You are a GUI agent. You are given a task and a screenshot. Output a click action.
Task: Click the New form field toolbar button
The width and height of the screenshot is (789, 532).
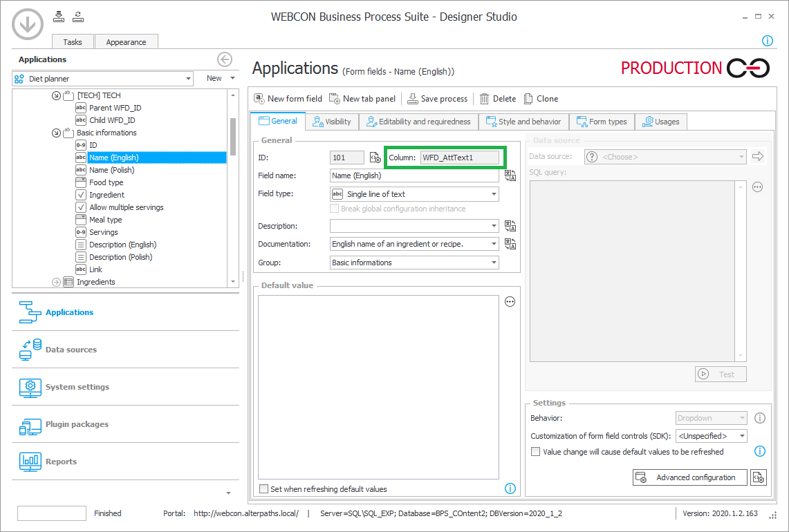[288, 99]
